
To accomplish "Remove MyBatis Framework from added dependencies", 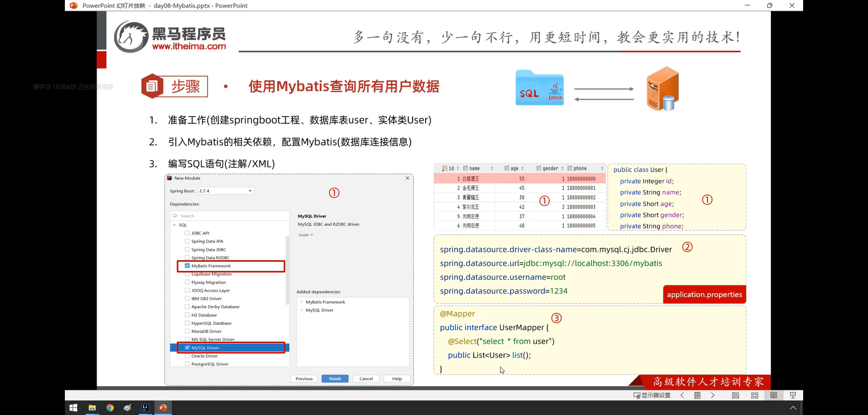I will (x=301, y=302).
